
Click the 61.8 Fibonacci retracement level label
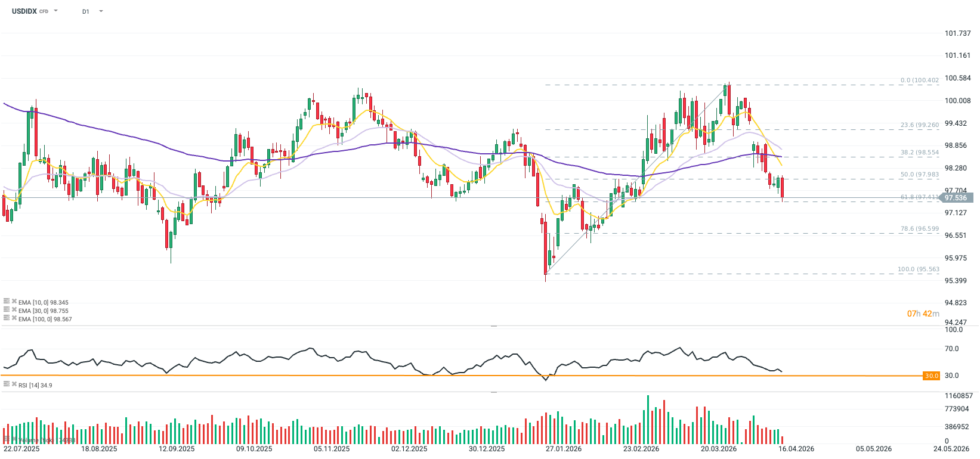919,197
